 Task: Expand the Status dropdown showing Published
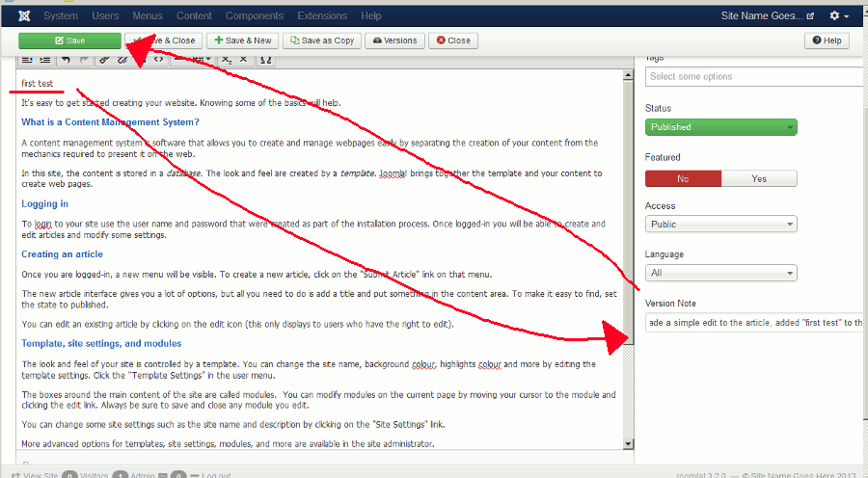tap(720, 126)
